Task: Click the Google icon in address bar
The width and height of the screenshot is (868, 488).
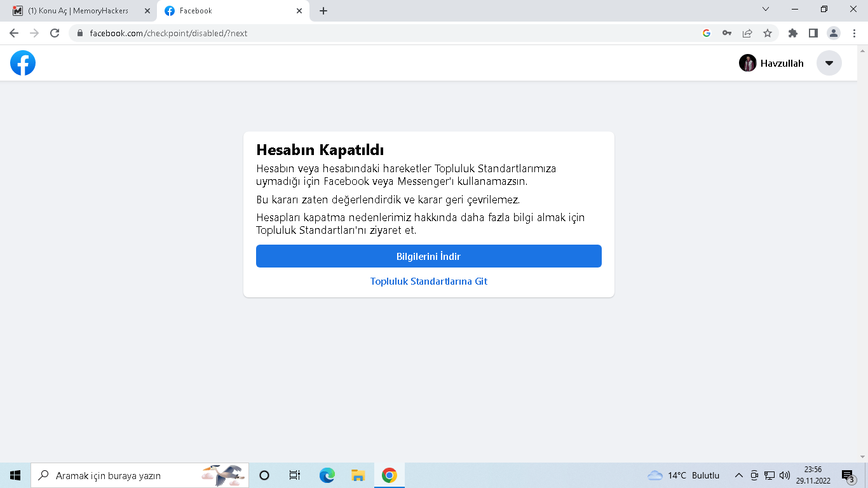Action: coord(706,33)
